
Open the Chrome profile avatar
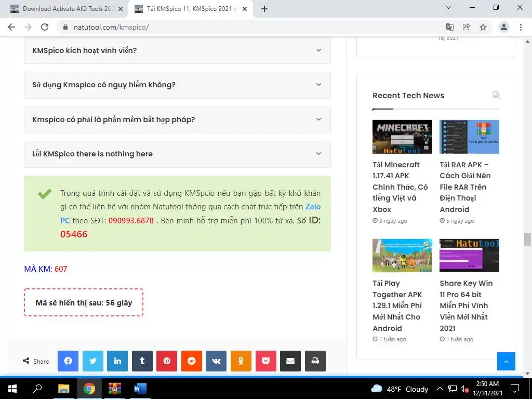(504, 27)
